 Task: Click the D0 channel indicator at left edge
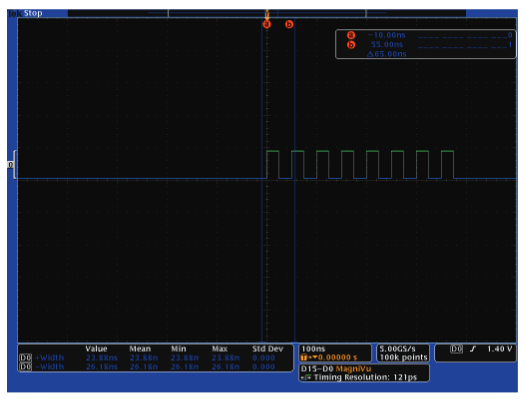tap(10, 165)
